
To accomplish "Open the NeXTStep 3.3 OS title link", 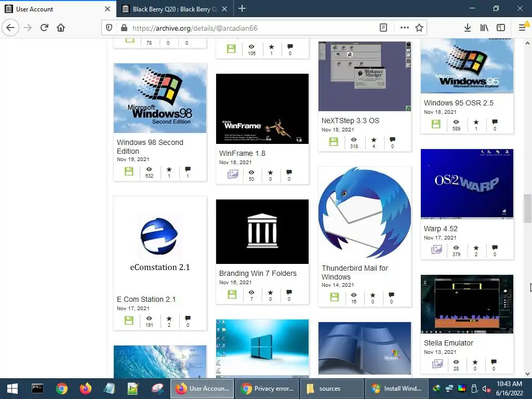I will (x=350, y=121).
